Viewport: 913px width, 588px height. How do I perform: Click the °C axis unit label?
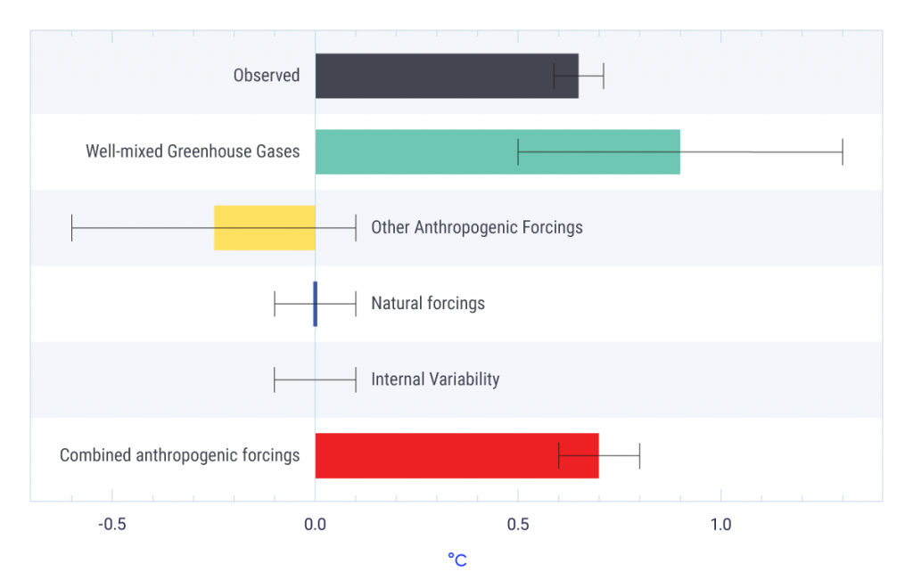pyautogui.click(x=457, y=560)
